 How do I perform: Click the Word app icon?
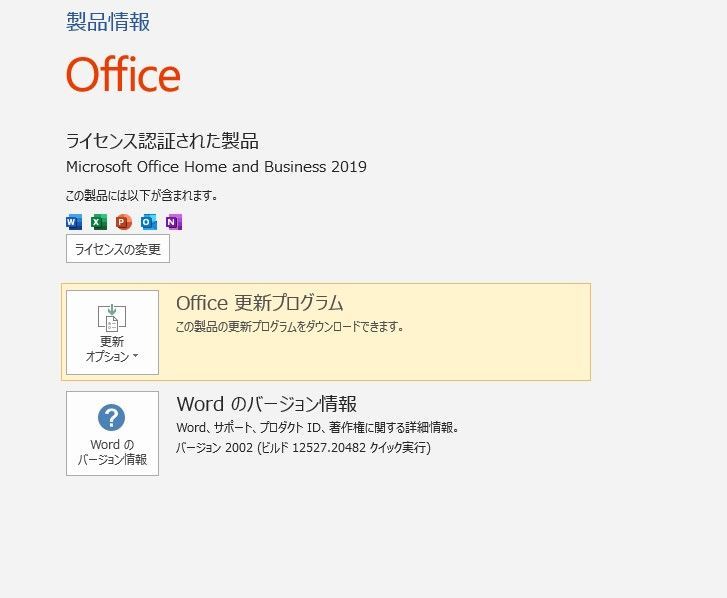(73, 222)
